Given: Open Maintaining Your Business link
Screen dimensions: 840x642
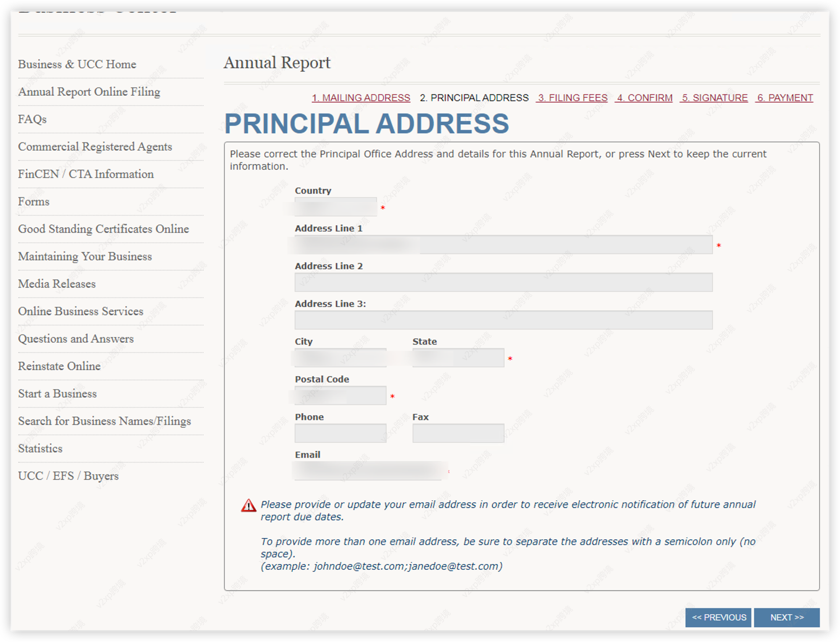Looking at the screenshot, I should click(x=85, y=256).
